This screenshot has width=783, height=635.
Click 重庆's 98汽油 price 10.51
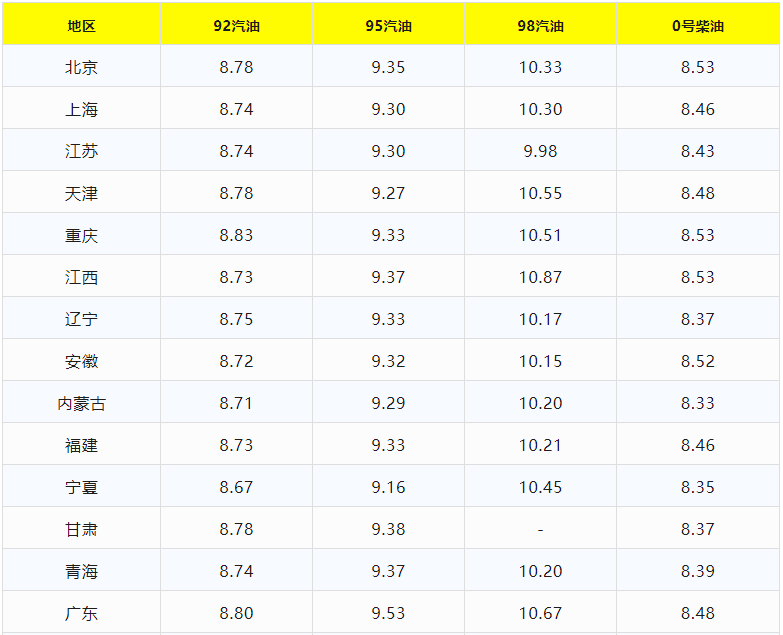tap(540, 235)
